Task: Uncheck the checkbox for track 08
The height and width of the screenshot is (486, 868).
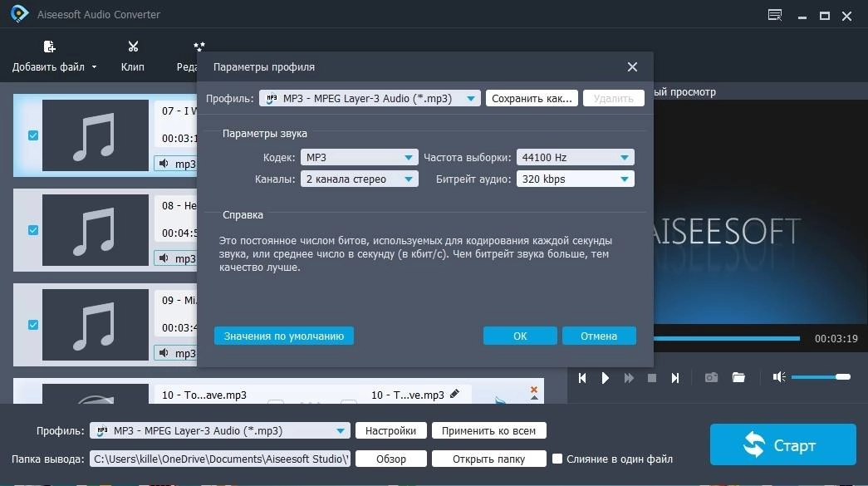Action: tap(33, 230)
